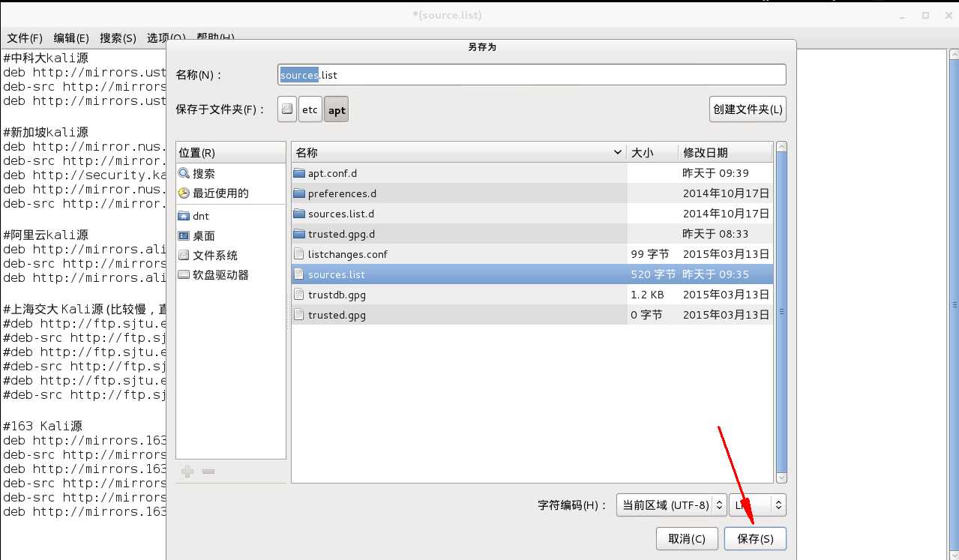The height and width of the screenshot is (560, 959).
Task: Click the file list vertical scrollbar
Action: tap(782, 312)
